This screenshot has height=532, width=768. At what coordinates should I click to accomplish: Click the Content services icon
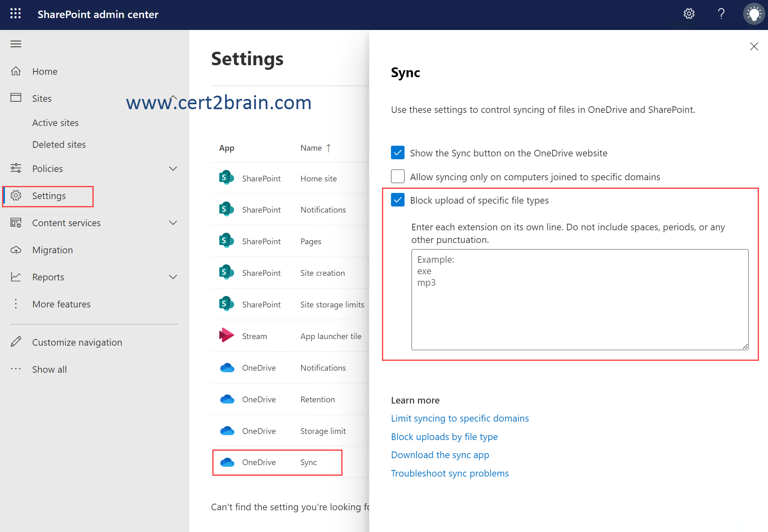coord(16,222)
